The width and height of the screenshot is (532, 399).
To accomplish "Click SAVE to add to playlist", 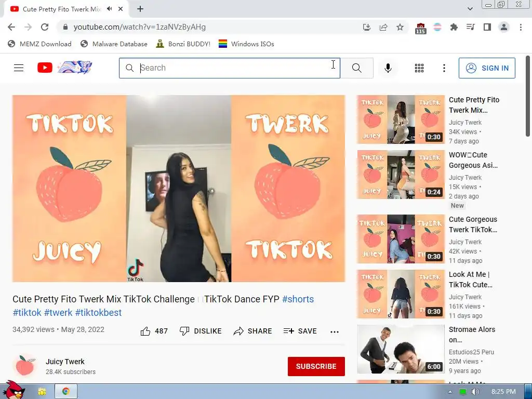I will [x=300, y=331].
